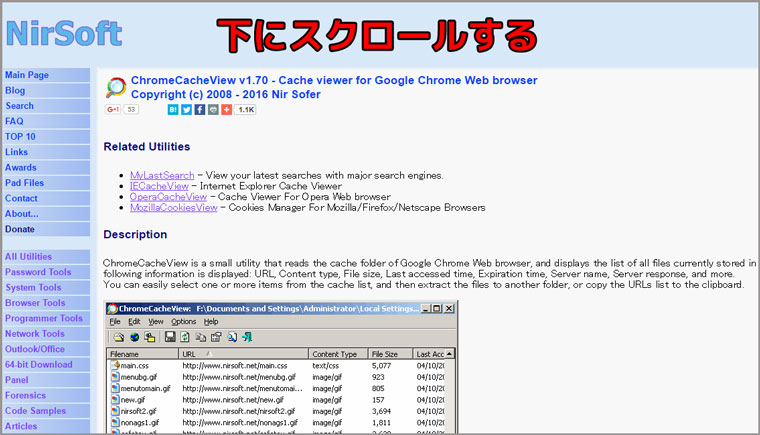Click the NirSoft site logo

(64, 34)
